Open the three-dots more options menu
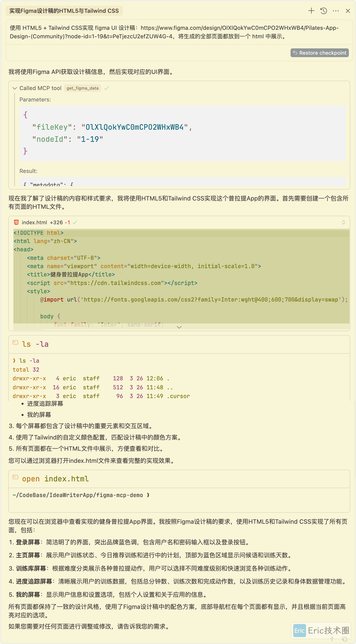 (x=336, y=11)
